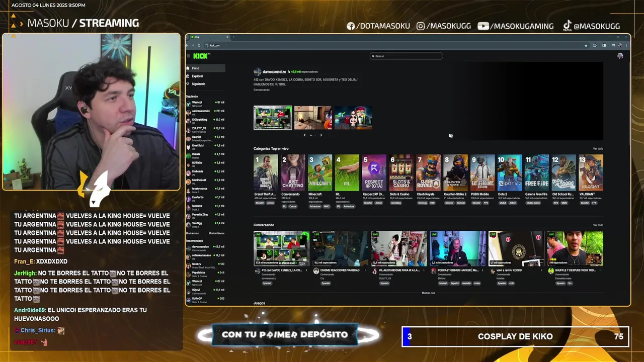Unmute the featured stream player
644x362 pixels.
tap(451, 135)
